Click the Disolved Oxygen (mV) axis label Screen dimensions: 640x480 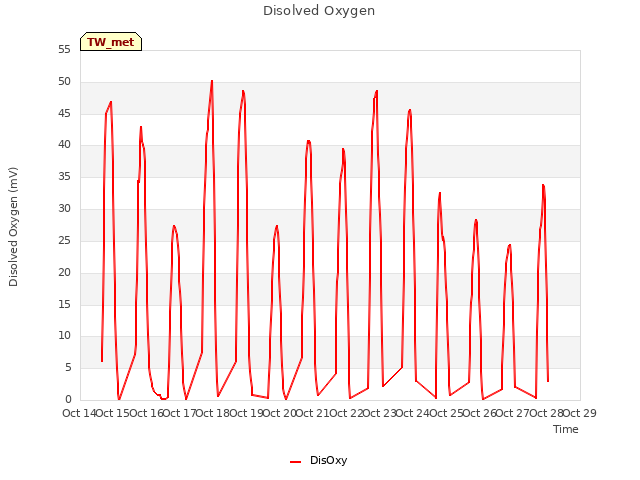(x=13, y=227)
